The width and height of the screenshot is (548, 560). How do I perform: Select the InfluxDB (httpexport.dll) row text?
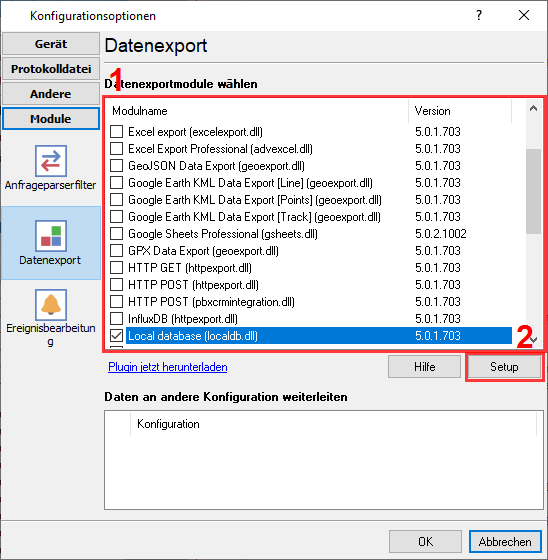click(183, 319)
